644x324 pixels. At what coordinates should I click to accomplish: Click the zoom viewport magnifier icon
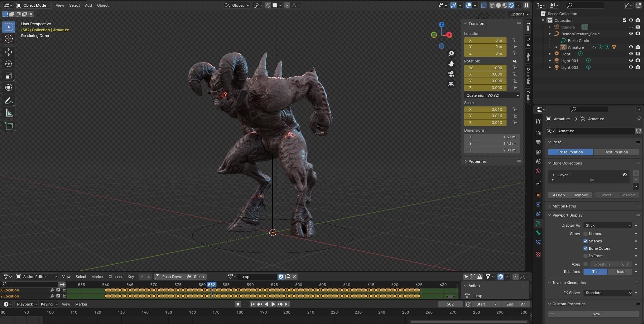(451, 54)
